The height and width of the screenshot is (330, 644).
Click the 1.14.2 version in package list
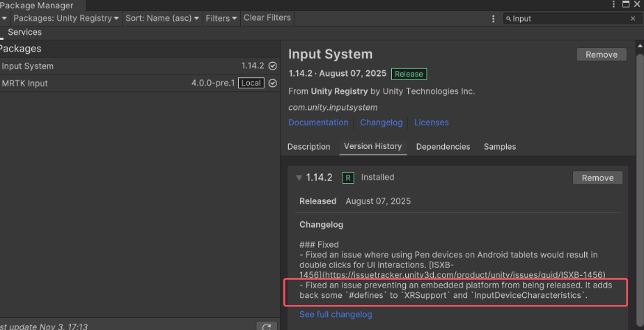[x=253, y=66]
